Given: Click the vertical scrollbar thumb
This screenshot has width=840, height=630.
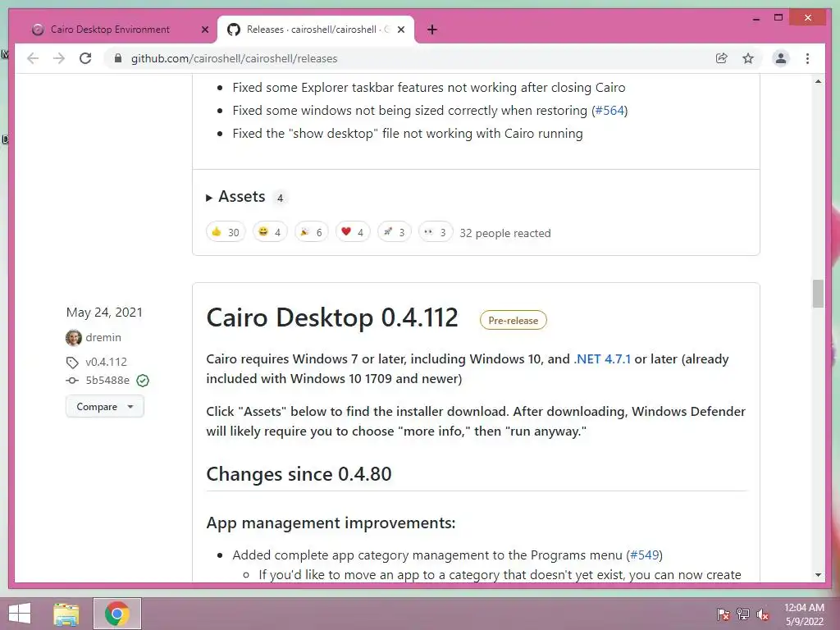Looking at the screenshot, I should (x=818, y=294).
